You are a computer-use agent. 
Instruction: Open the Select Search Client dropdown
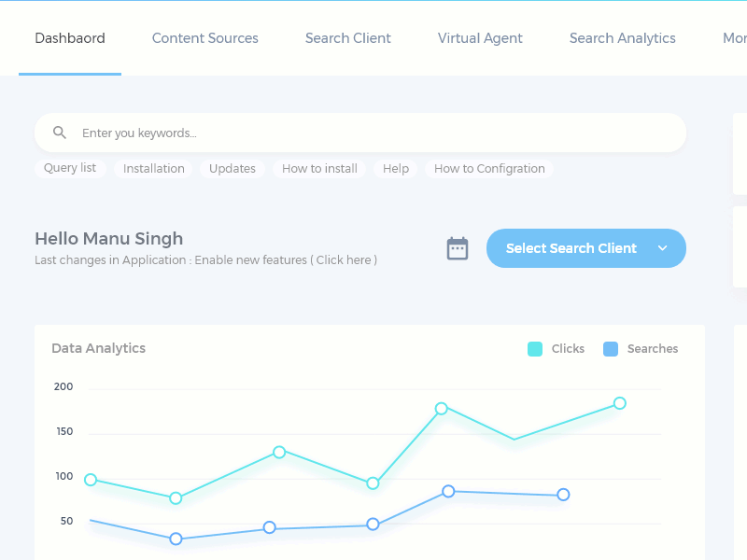[x=571, y=248]
